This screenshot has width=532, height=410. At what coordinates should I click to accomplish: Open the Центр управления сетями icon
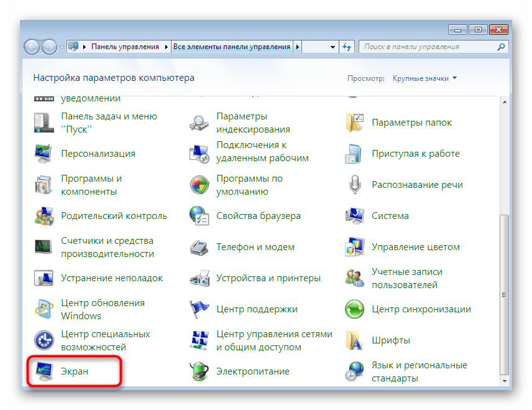(x=199, y=340)
